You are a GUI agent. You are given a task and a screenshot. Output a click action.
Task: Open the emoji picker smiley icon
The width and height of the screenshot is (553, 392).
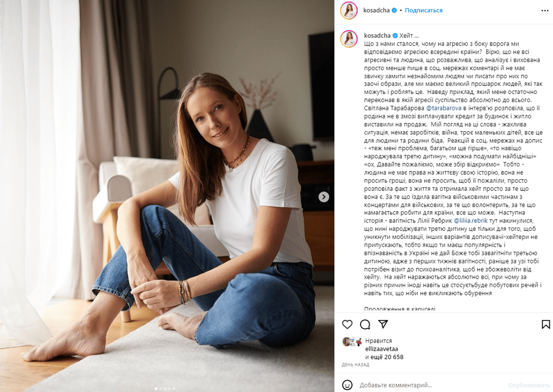(347, 385)
